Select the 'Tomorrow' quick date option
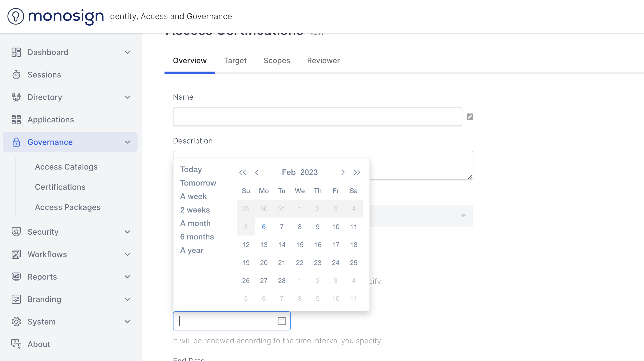Image resolution: width=644 pixels, height=361 pixels. tap(198, 183)
